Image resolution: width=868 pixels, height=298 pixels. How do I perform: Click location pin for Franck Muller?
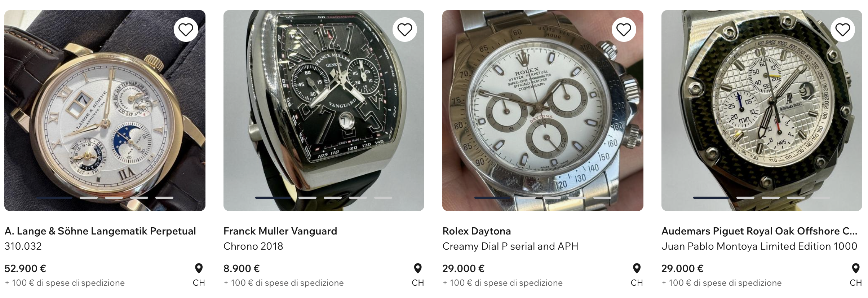(x=417, y=268)
